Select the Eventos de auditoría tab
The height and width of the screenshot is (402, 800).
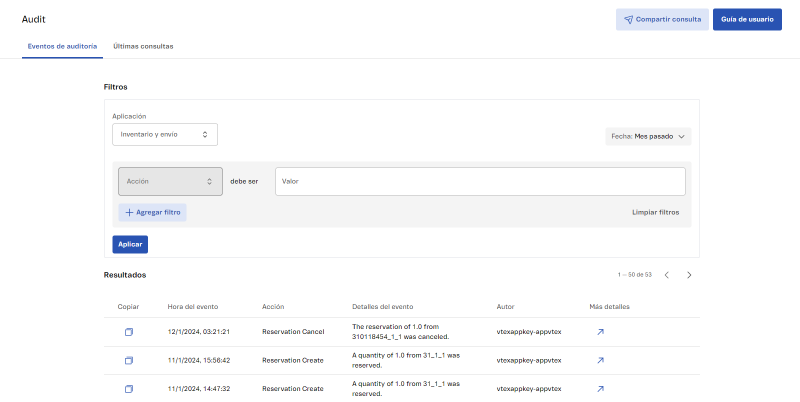62,46
